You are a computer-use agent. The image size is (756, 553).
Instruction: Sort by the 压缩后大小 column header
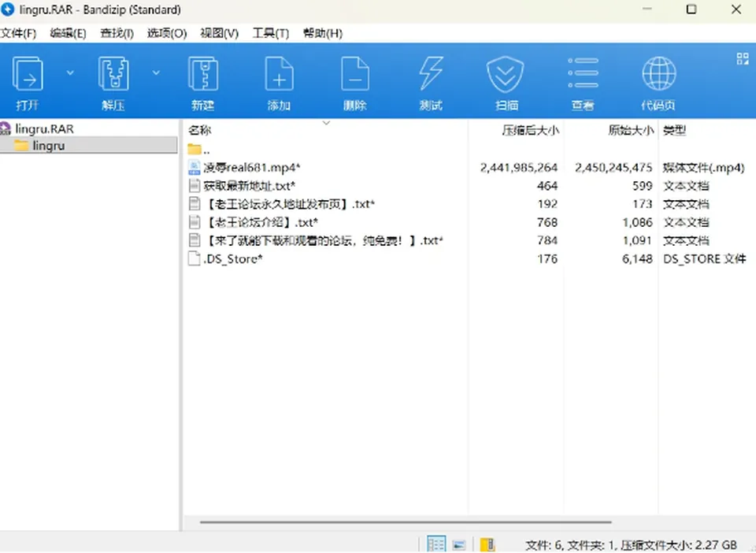pyautogui.click(x=530, y=130)
